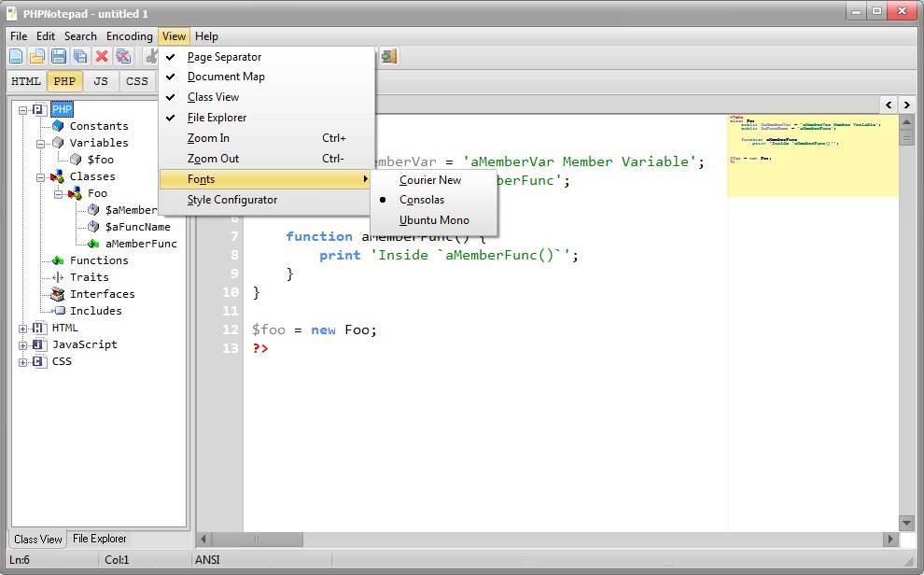
Task: Click the class icon beside Foo
Action: tap(75, 193)
